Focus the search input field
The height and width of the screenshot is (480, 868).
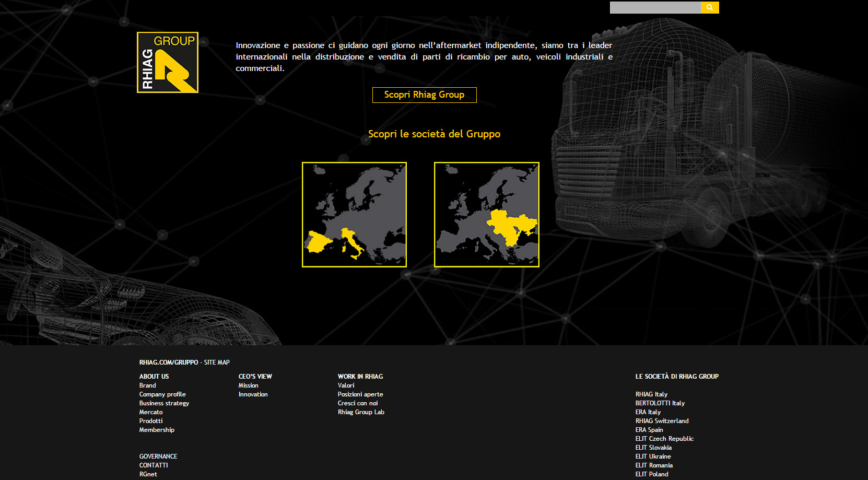pyautogui.click(x=655, y=7)
